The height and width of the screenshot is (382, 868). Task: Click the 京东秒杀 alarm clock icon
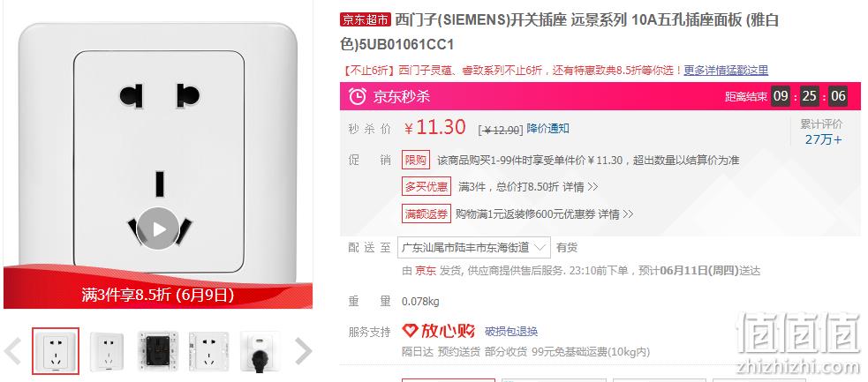[x=357, y=96]
